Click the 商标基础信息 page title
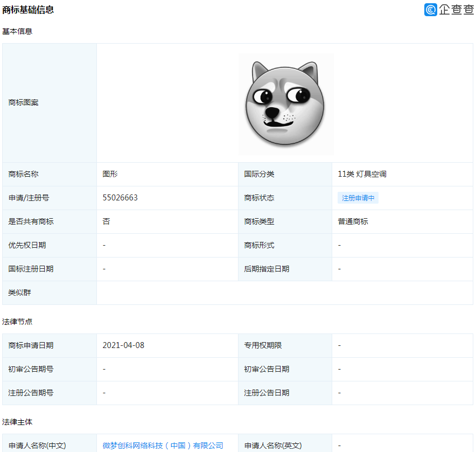476x452 pixels. 30,9
